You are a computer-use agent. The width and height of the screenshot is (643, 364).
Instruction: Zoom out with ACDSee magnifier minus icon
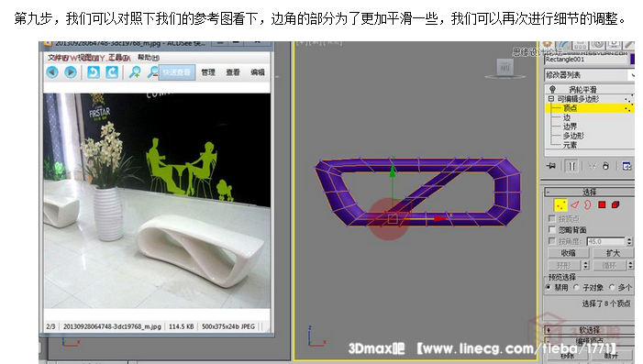coord(152,72)
